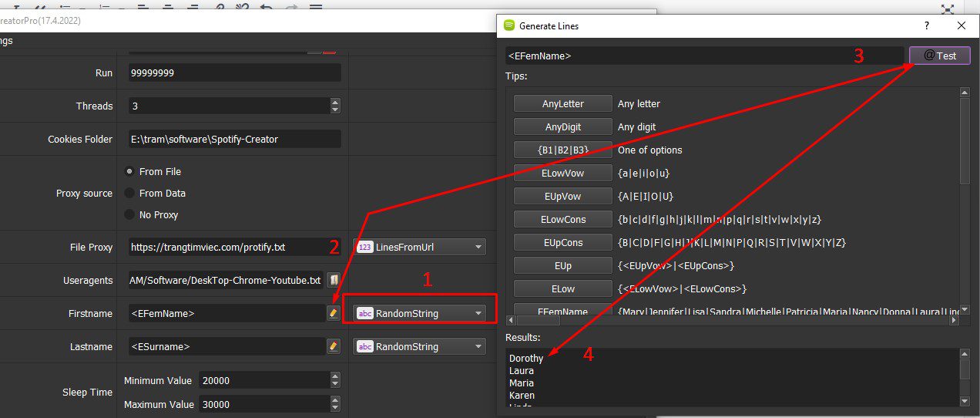Viewport: 980px width, 418px height.
Task: Increase Sleep Time Minimum Value
Action: point(334,376)
